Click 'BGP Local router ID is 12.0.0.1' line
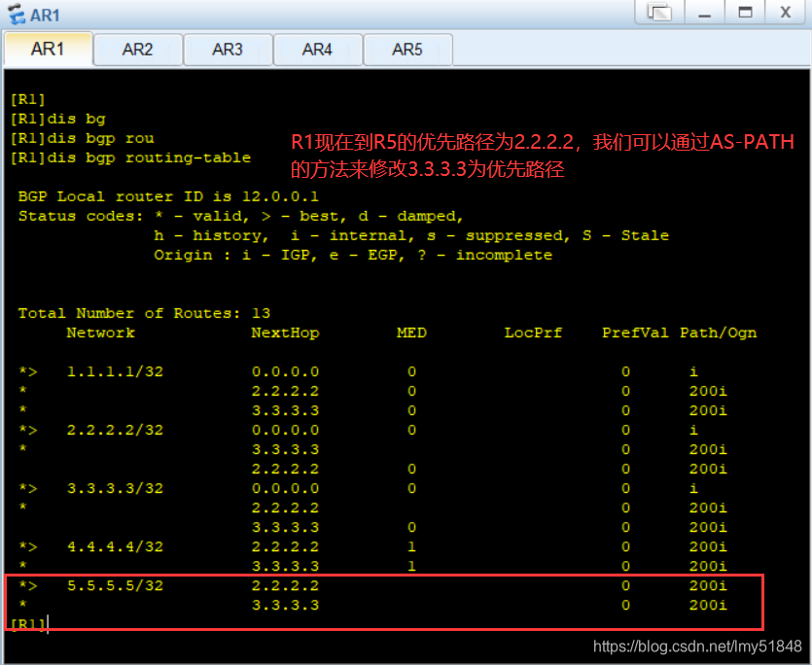The image size is (812, 665). pyautogui.click(x=168, y=196)
